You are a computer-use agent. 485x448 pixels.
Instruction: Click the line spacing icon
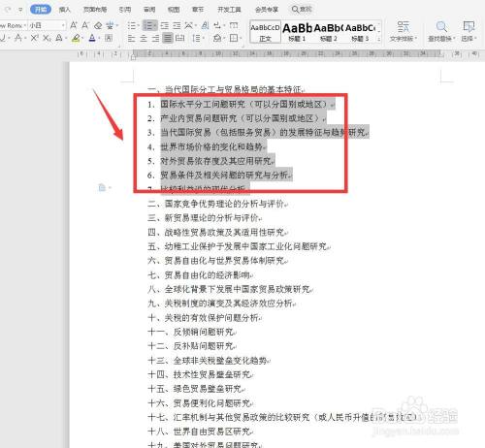pos(196,39)
